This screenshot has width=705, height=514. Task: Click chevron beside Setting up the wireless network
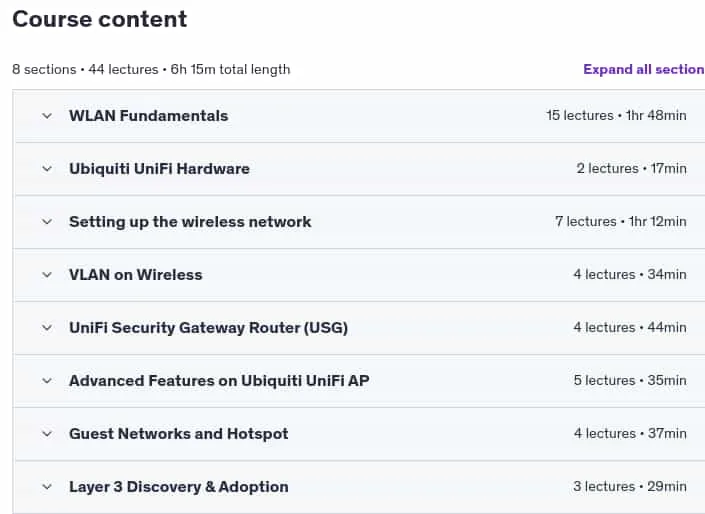coord(47,222)
